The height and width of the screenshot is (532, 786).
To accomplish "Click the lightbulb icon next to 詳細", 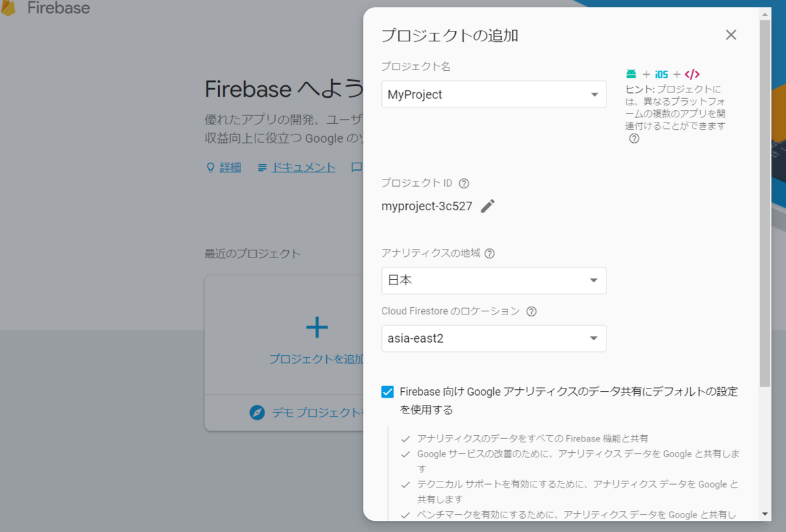I will click(210, 168).
